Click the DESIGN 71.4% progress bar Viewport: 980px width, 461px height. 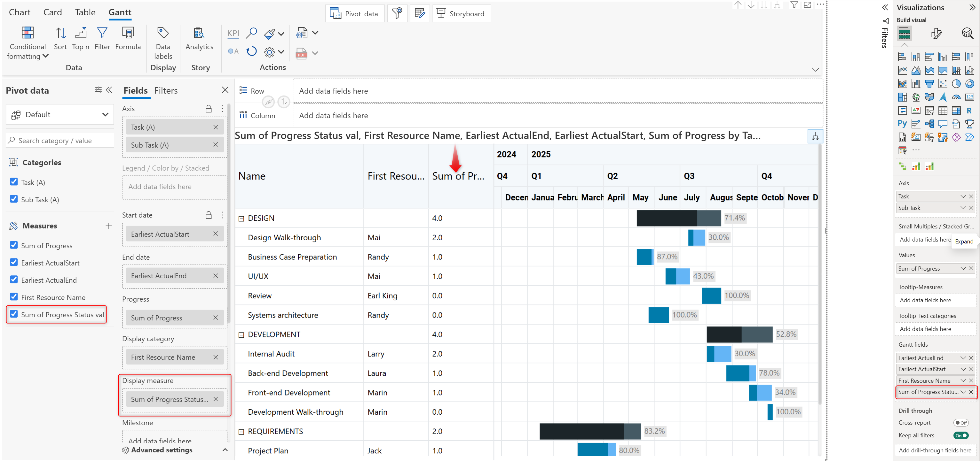click(678, 218)
